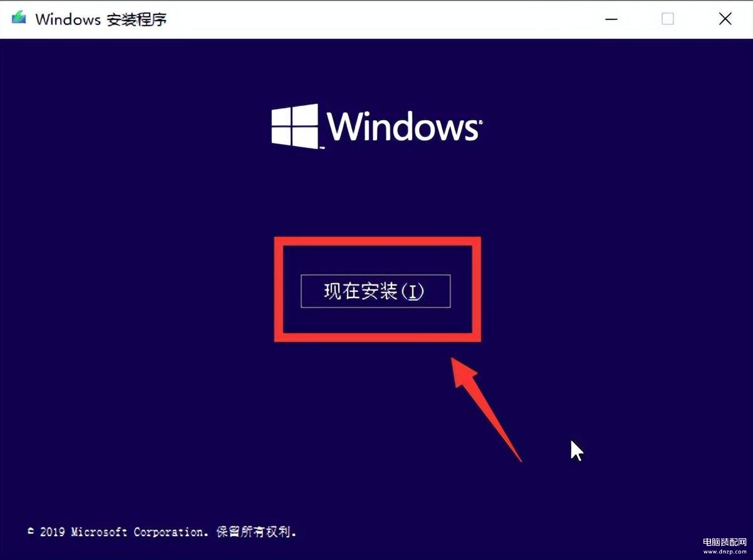Maximize the Windows Setup window
This screenshot has height=560, width=753.
point(668,19)
